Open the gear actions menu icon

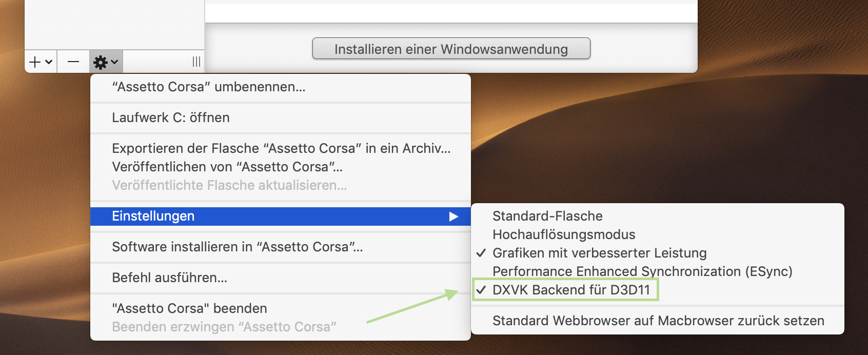click(x=101, y=63)
